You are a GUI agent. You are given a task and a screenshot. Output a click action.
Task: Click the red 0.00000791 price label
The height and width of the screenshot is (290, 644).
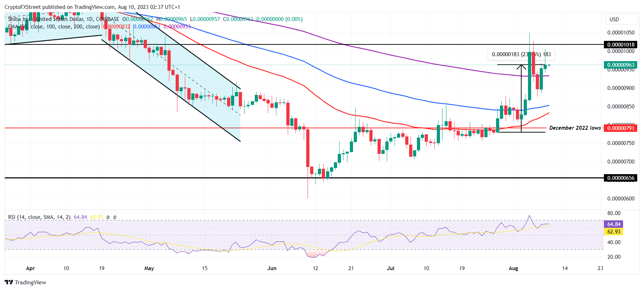click(x=621, y=128)
